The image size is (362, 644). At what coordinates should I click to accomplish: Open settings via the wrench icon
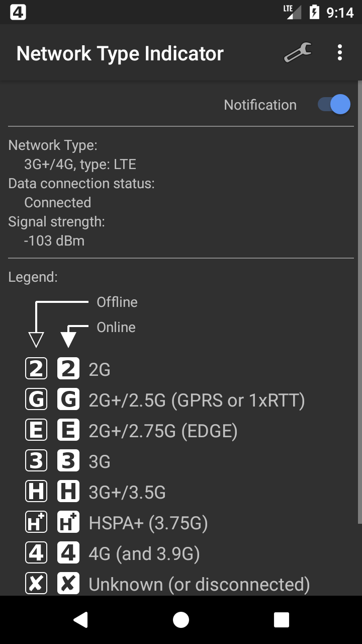point(298,52)
